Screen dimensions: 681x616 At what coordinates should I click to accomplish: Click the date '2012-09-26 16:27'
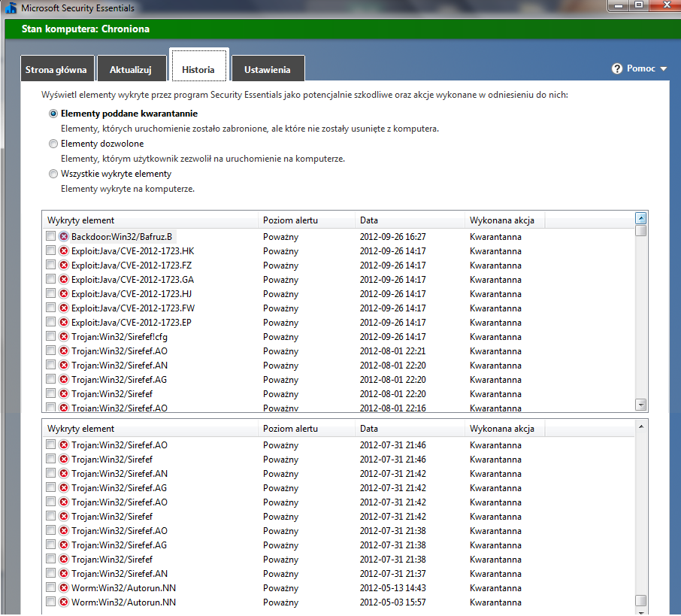pos(392,237)
